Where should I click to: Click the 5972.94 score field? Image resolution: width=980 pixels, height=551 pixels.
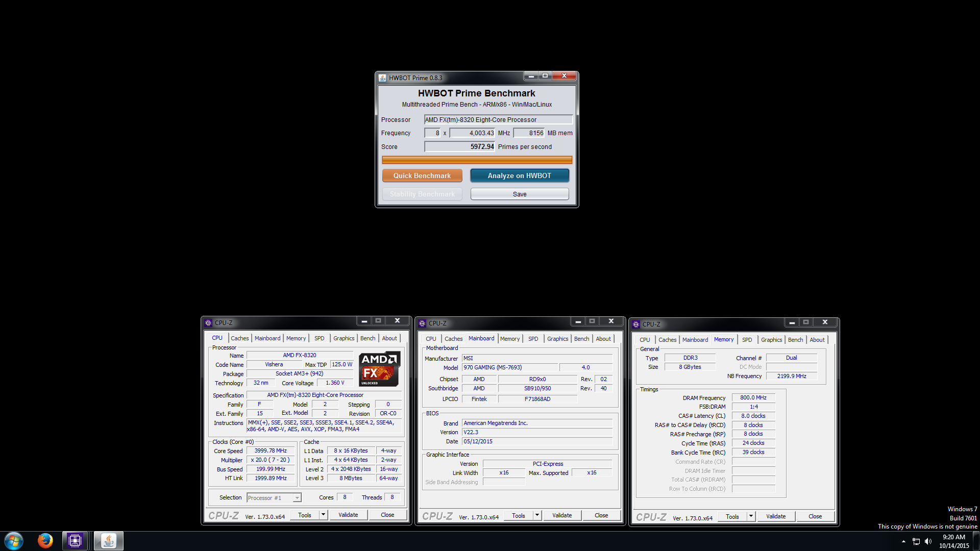(459, 147)
